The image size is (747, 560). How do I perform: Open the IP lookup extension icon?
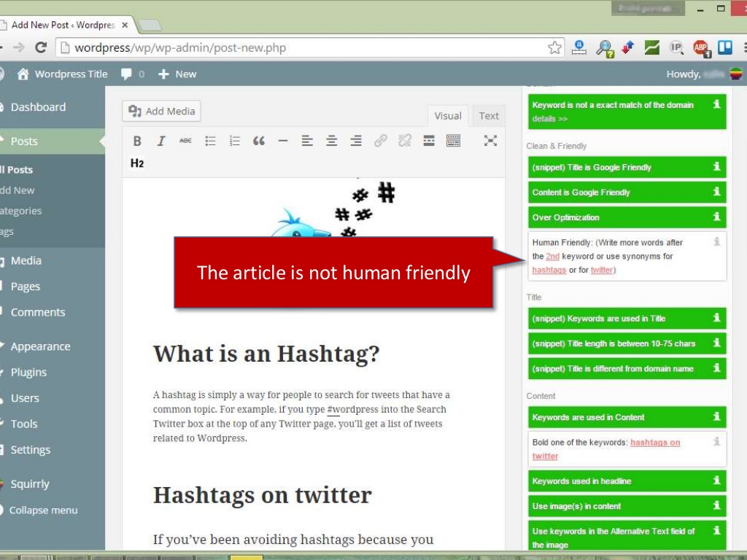[x=676, y=47]
